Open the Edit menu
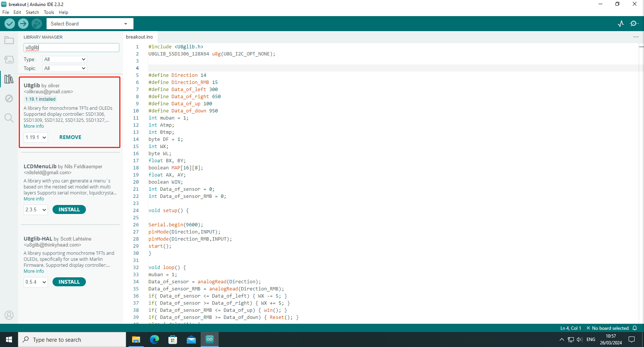Image resolution: width=644 pixels, height=347 pixels. pos(17,12)
